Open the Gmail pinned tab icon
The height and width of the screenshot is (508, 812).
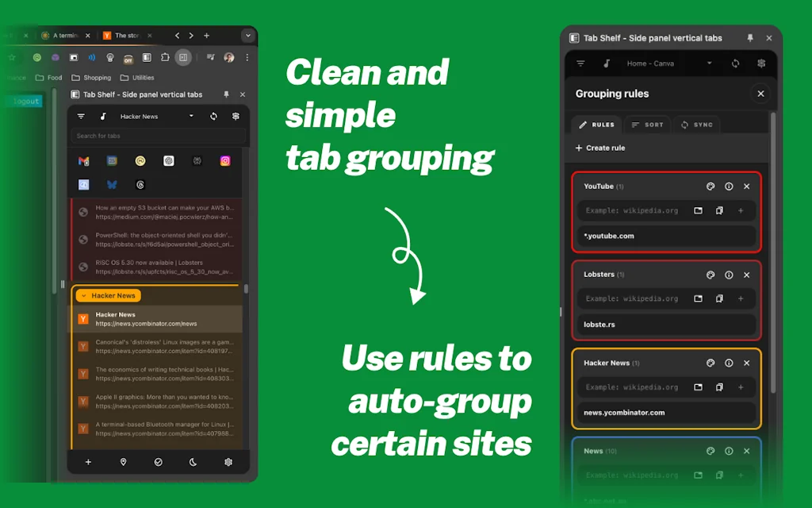84,161
